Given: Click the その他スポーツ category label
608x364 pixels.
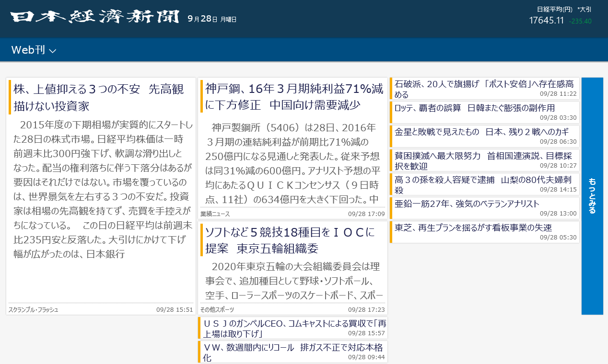Looking at the screenshot, I should pos(217,309).
